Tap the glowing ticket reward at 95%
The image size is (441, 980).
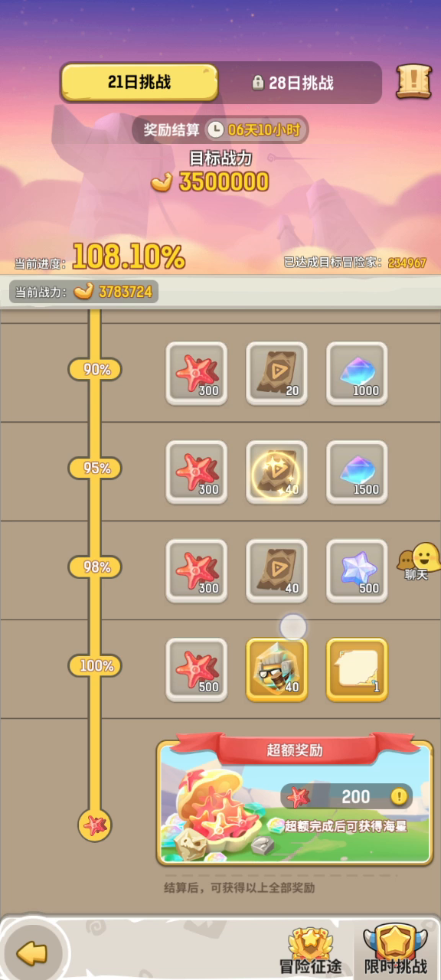coord(276,472)
